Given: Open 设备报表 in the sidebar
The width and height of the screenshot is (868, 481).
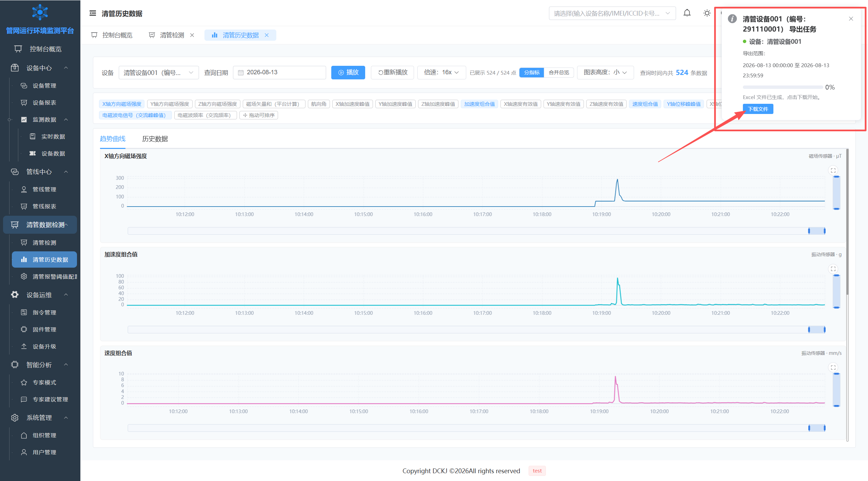Looking at the screenshot, I should (44, 102).
